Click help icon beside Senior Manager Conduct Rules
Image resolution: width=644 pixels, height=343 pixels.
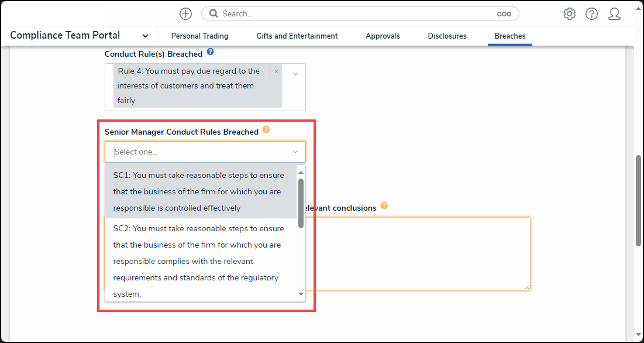tap(266, 130)
